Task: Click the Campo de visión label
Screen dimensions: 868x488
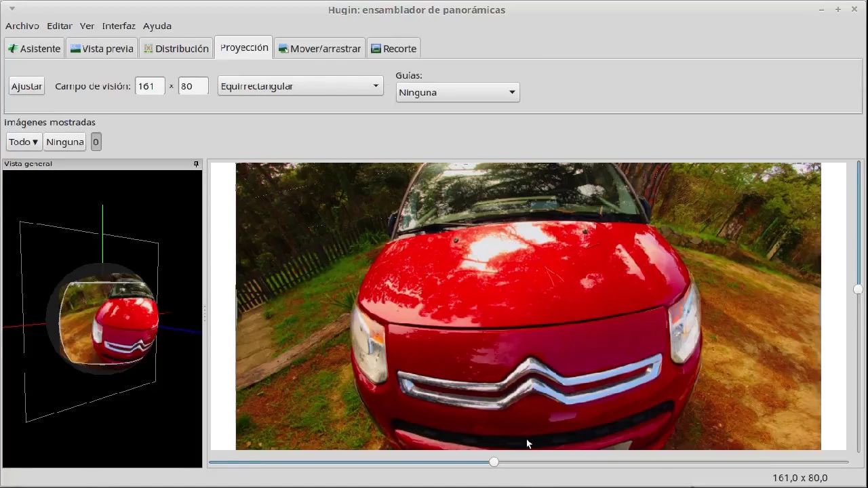Action: 93,86
